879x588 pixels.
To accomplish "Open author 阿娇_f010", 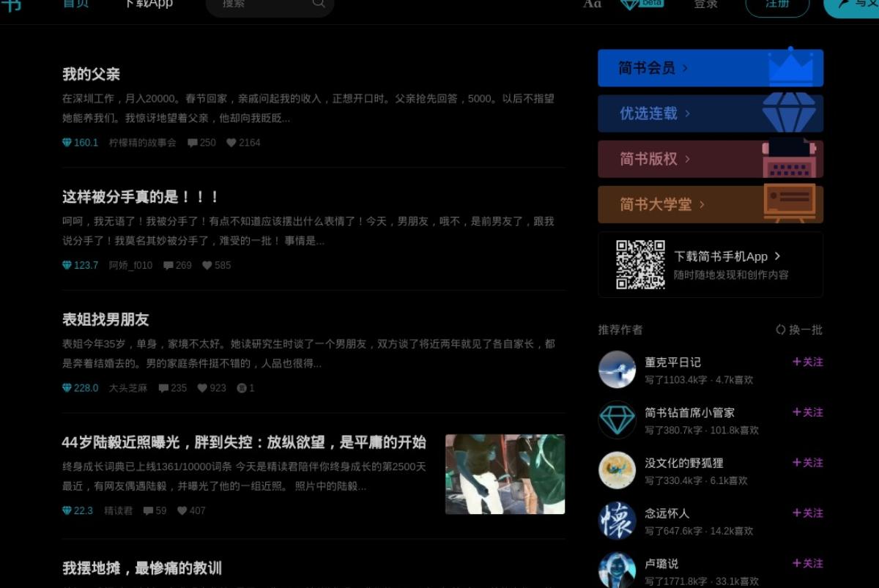I will pyautogui.click(x=130, y=265).
